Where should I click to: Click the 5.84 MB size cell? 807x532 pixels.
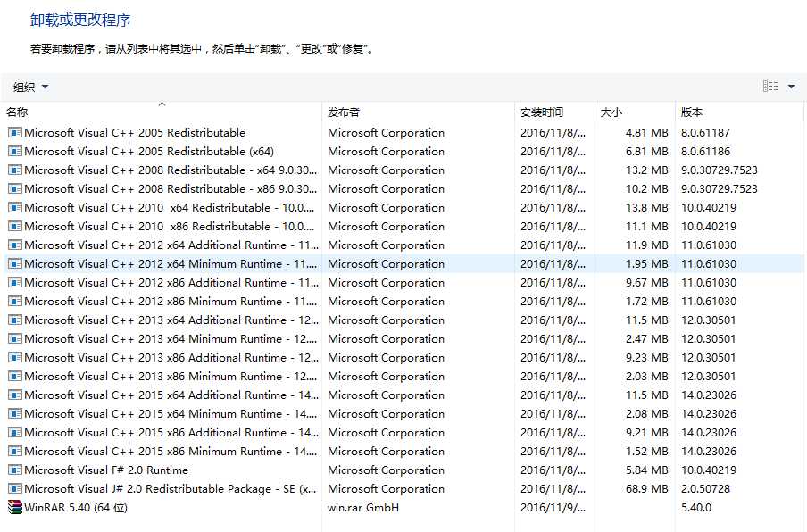coord(646,470)
